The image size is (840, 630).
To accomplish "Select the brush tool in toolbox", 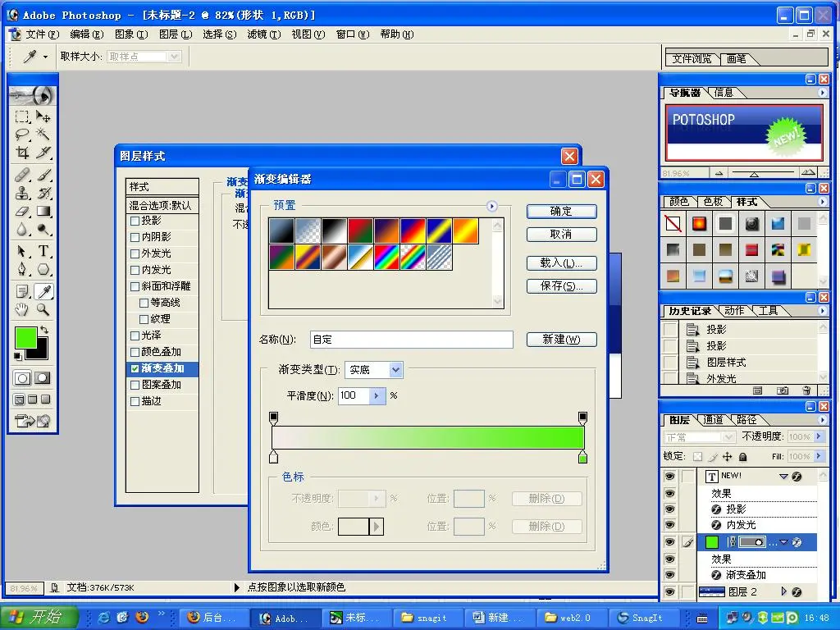I will pyautogui.click(x=43, y=176).
